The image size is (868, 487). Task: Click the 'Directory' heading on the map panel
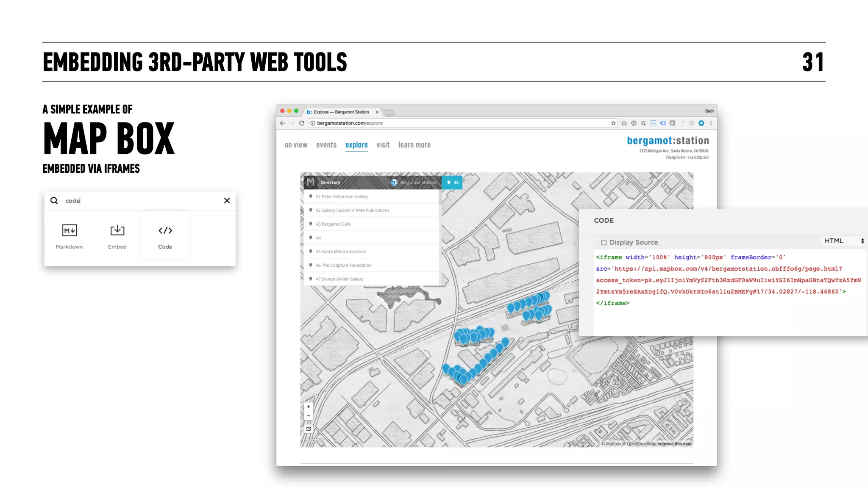coord(331,183)
